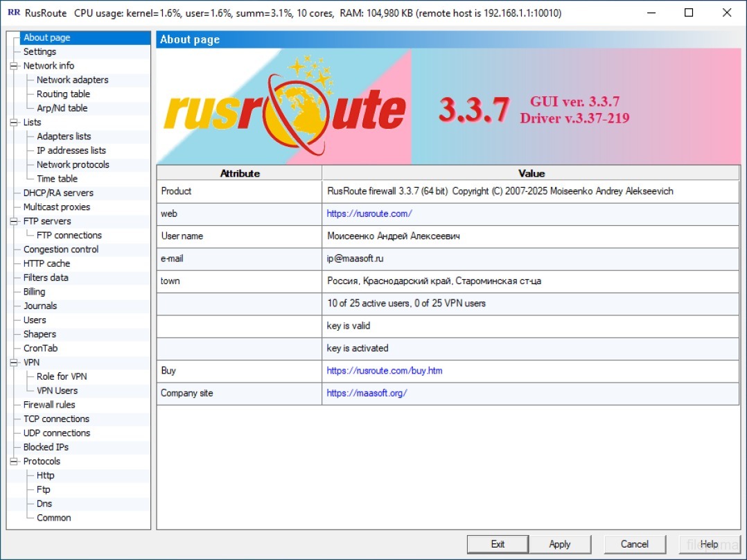This screenshot has width=747, height=560.
Task: Collapse the VPN tree branch
Action: (x=13, y=362)
